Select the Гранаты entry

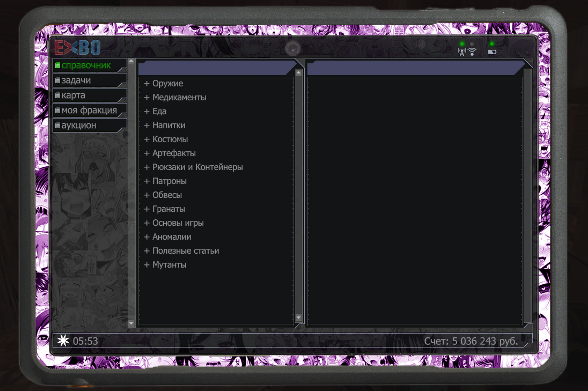coord(168,209)
